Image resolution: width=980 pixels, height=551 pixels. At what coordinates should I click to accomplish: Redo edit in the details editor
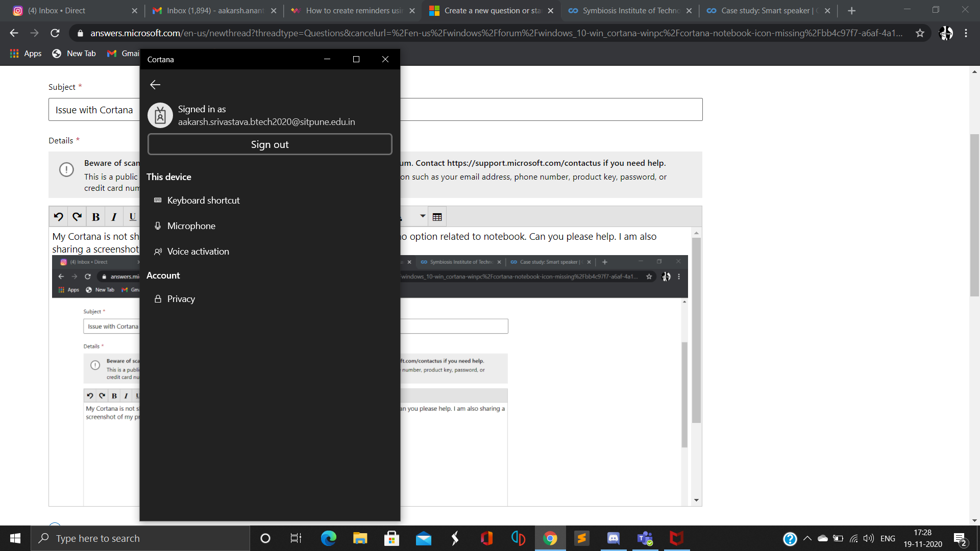77,217
